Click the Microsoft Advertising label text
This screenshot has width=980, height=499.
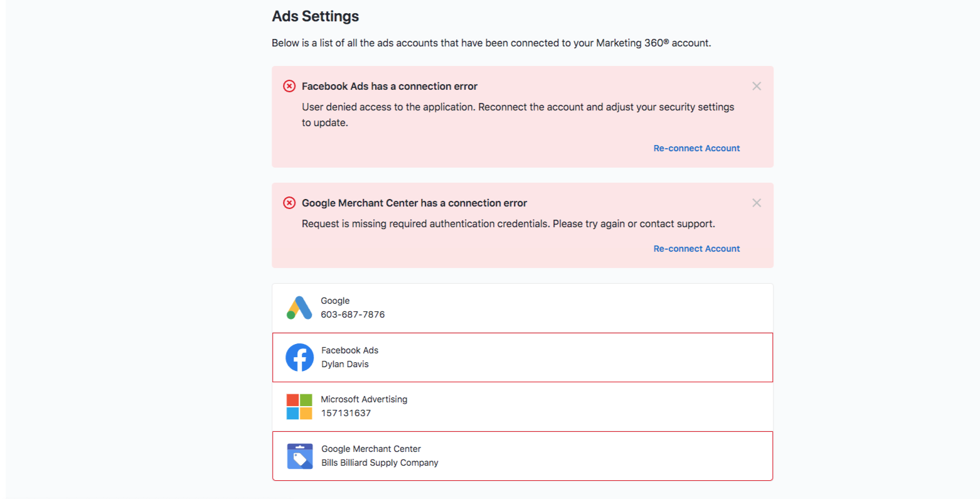point(364,399)
